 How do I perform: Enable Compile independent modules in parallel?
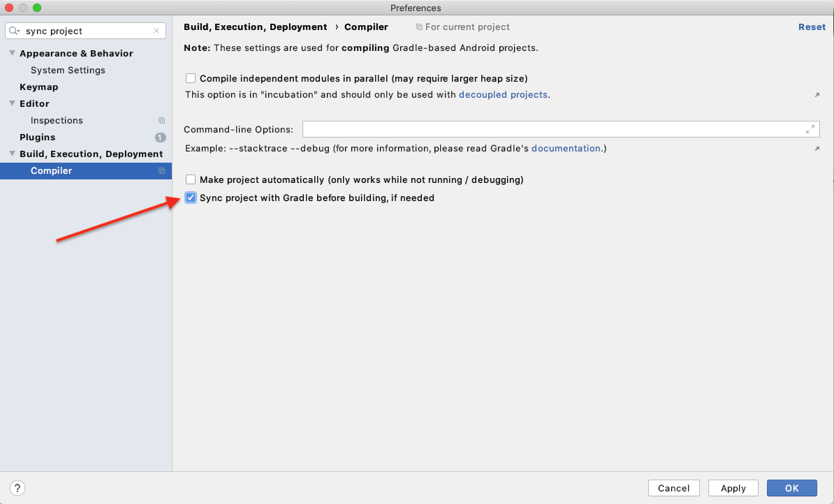(191, 78)
